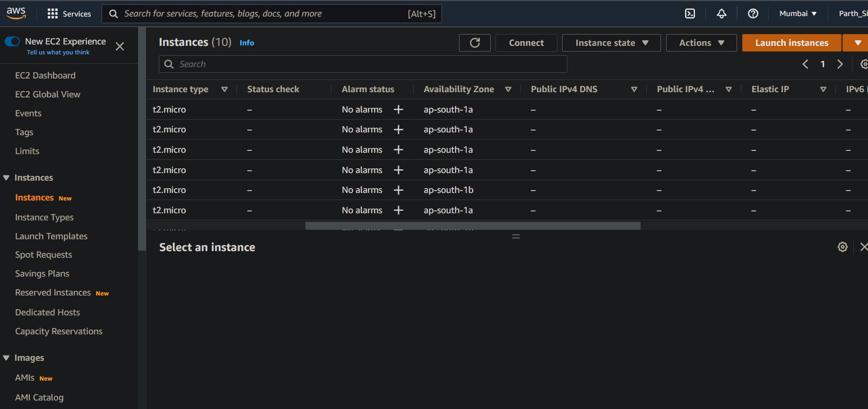
Task: Open Spot Requests page
Action: pyautogui.click(x=43, y=255)
